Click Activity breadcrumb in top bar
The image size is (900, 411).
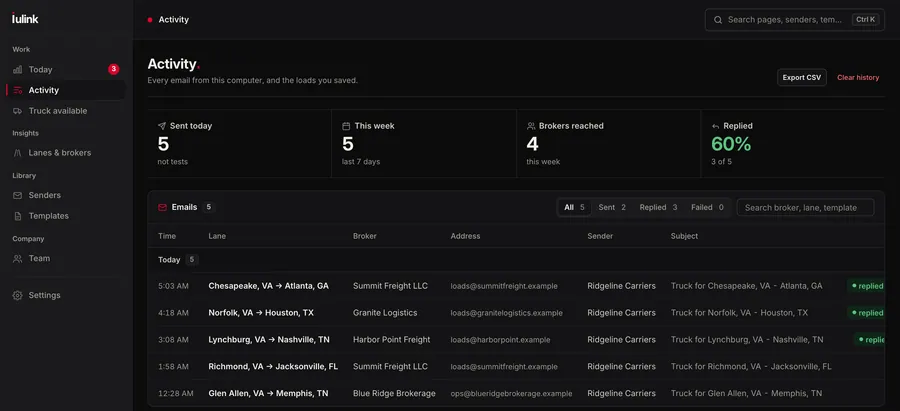(173, 20)
